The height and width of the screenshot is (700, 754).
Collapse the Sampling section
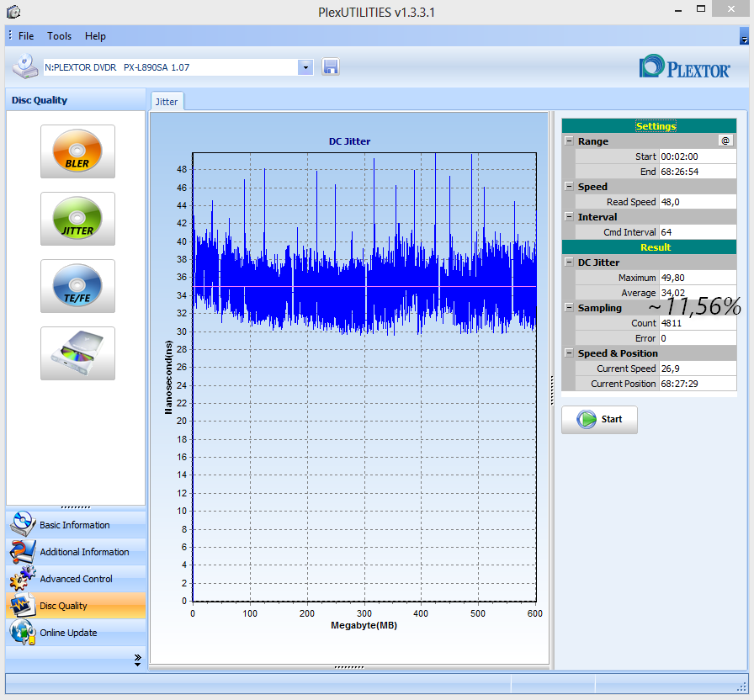click(x=569, y=307)
